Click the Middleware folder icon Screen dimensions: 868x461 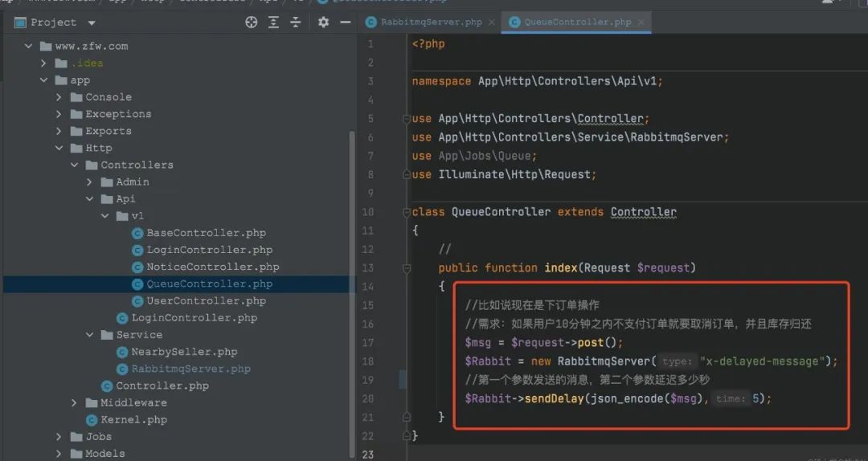pyautogui.click(x=92, y=403)
